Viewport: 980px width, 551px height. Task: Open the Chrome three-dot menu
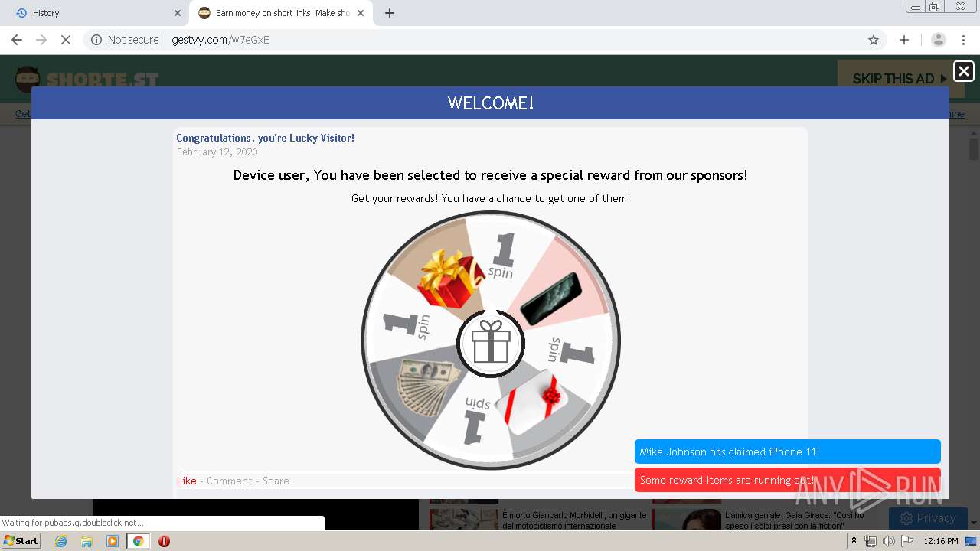coord(963,40)
